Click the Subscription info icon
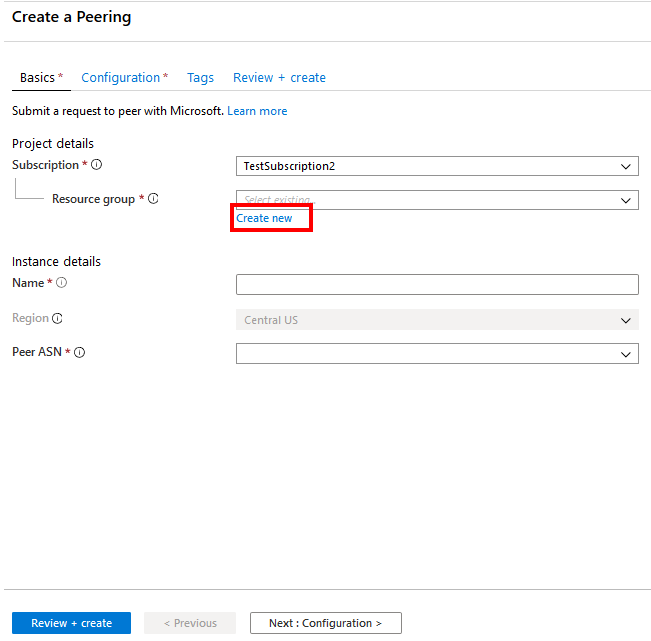Viewport: 651px width, 641px height. pyautogui.click(x=96, y=165)
